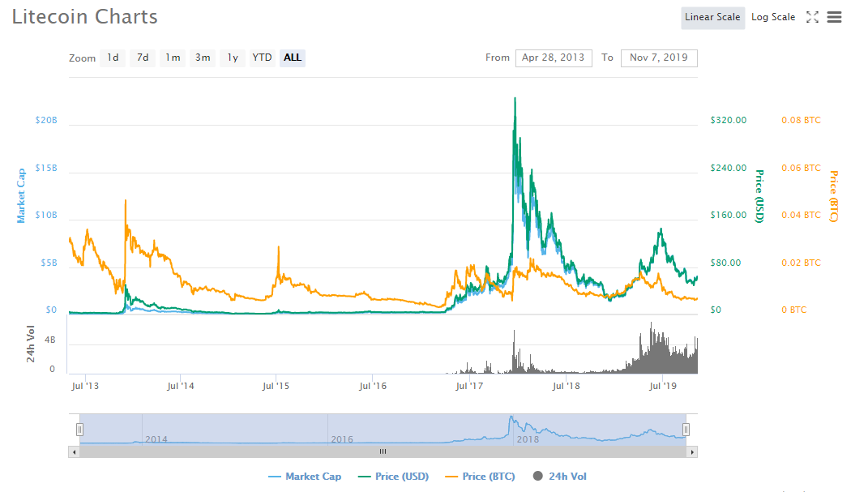The height and width of the screenshot is (492, 868).
Task: Click navigator scrollbar right arrow
Action: (692, 452)
